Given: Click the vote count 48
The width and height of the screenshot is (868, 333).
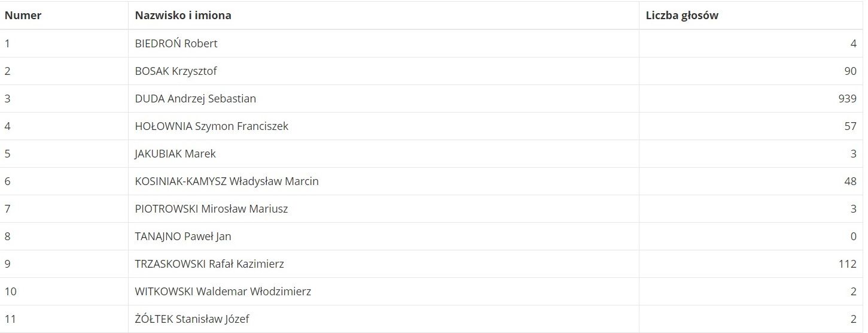Looking at the screenshot, I should click(850, 181).
